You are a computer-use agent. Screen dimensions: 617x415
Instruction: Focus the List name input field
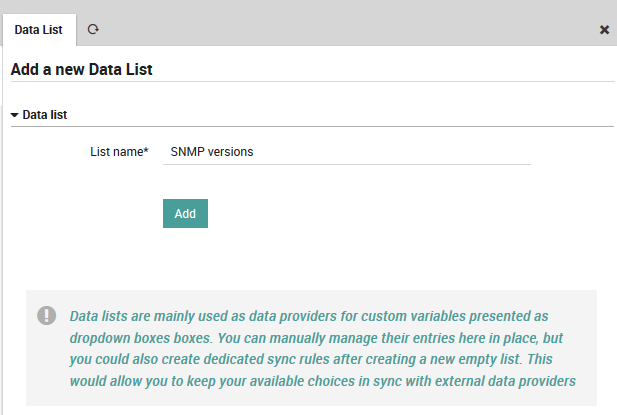tap(346, 152)
